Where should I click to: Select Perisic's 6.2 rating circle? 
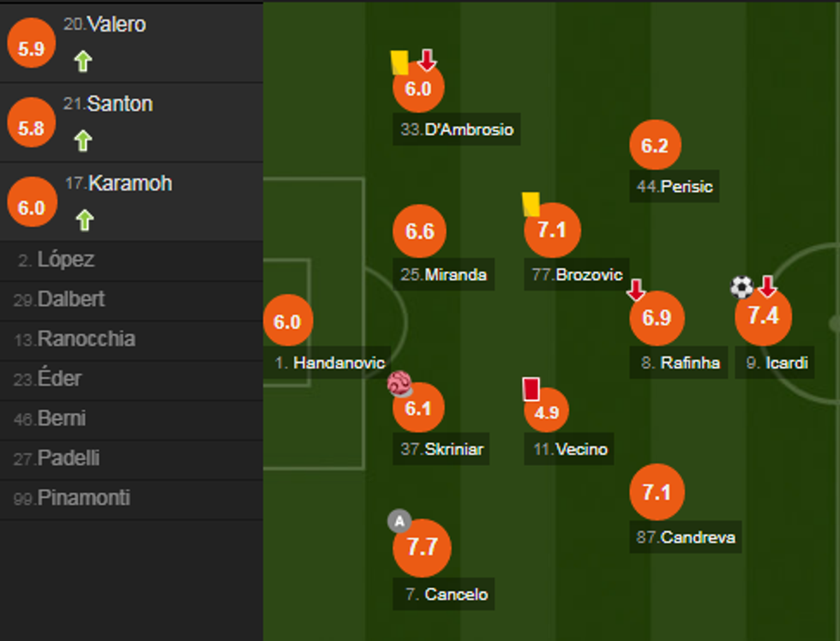point(655,146)
